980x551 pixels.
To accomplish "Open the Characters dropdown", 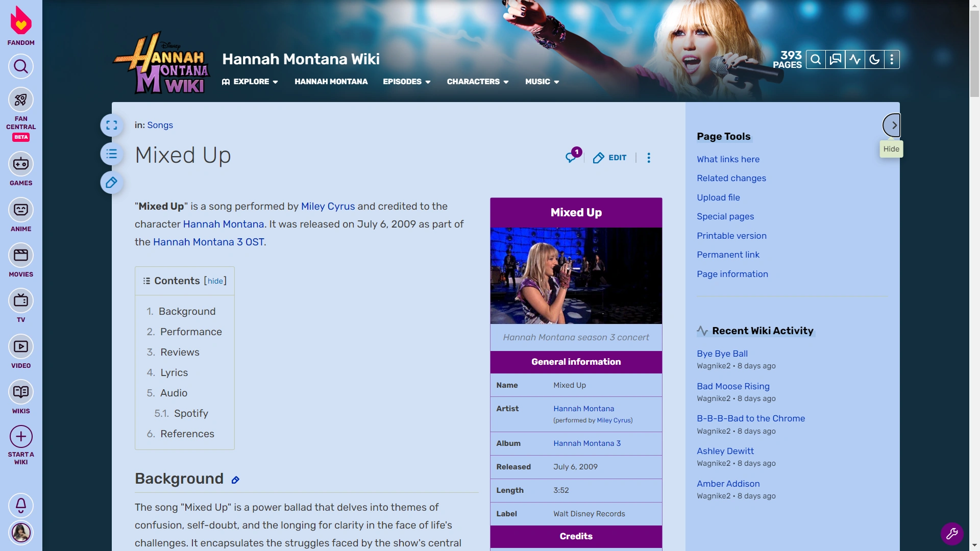I will point(477,82).
